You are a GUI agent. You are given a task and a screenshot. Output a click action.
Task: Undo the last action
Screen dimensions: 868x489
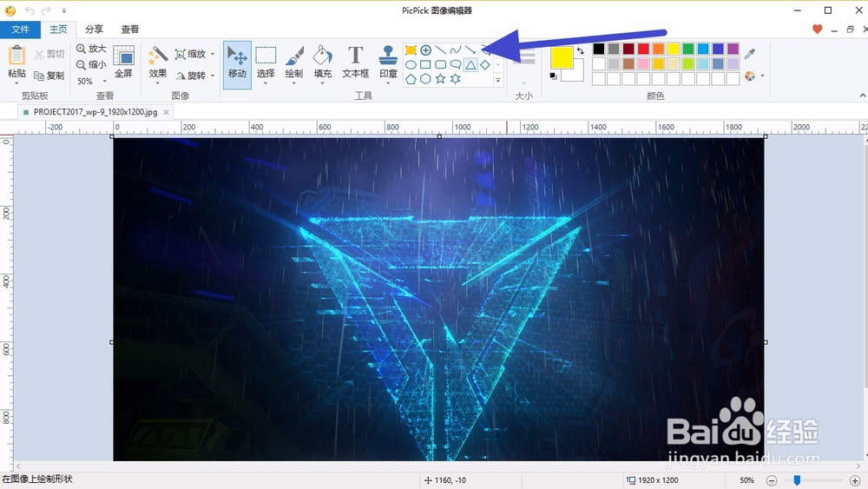pos(30,10)
